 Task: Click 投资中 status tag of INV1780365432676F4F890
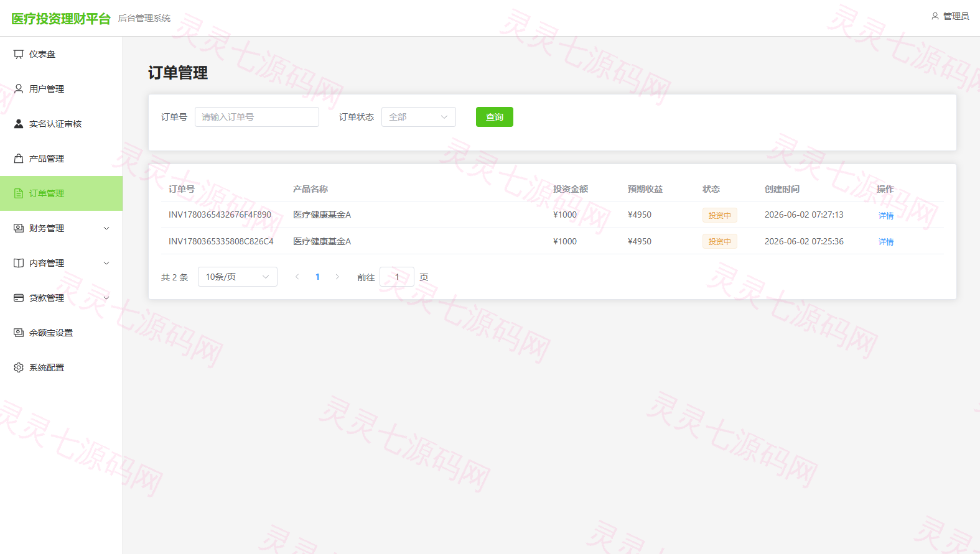(x=720, y=215)
